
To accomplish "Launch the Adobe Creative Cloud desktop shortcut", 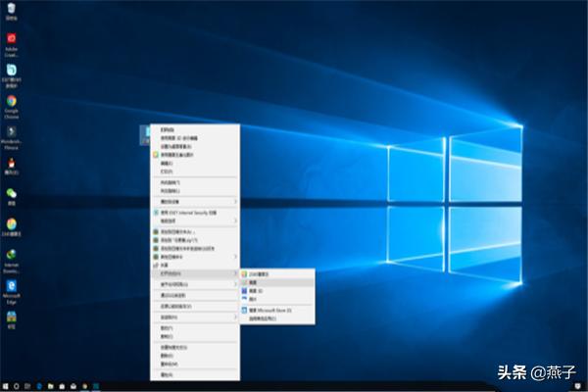I will [x=11, y=43].
